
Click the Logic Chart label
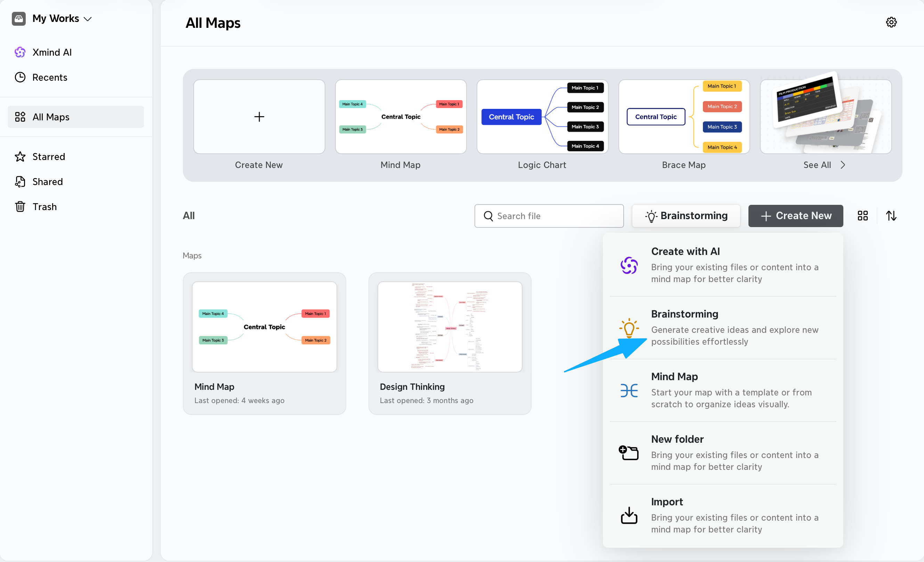(542, 165)
